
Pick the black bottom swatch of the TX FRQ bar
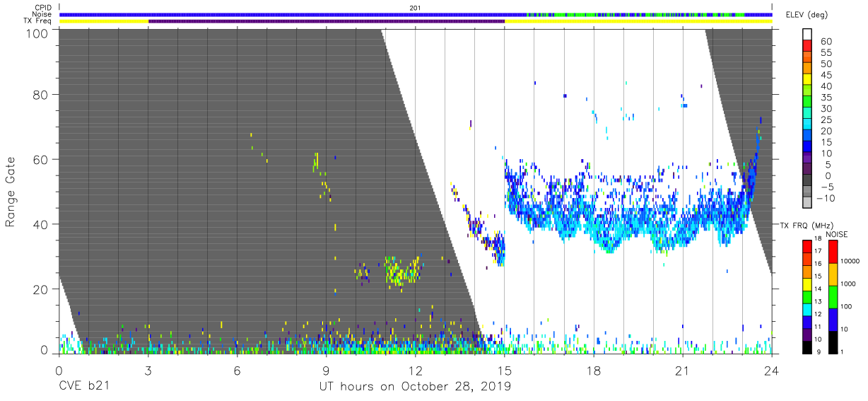807,346
